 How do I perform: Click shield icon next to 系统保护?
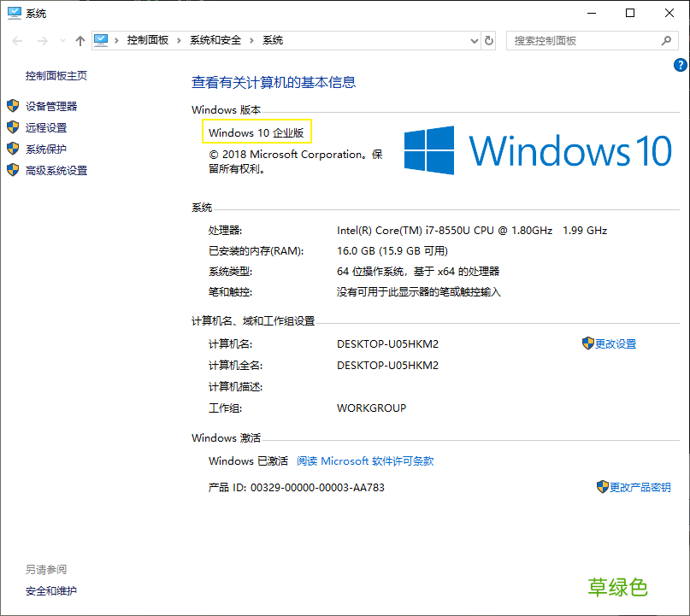click(13, 149)
